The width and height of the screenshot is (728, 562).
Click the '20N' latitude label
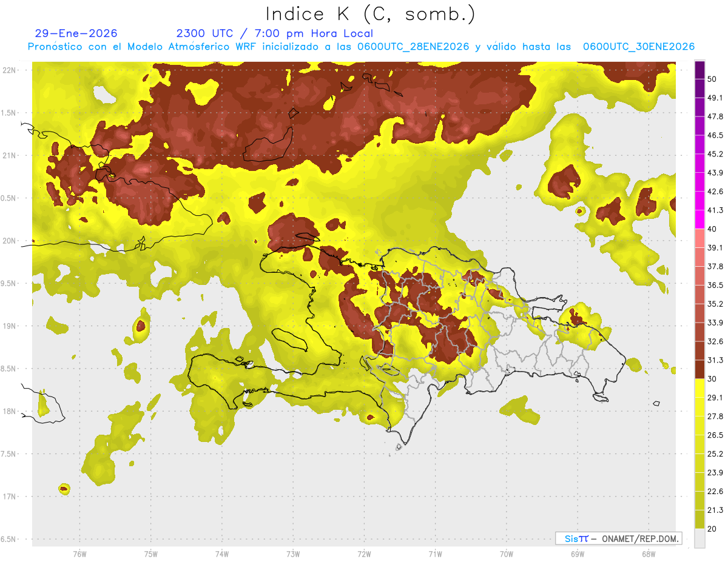(10, 241)
